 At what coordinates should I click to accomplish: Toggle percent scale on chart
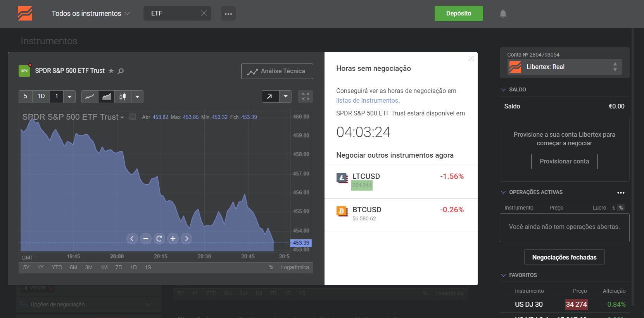click(x=271, y=267)
